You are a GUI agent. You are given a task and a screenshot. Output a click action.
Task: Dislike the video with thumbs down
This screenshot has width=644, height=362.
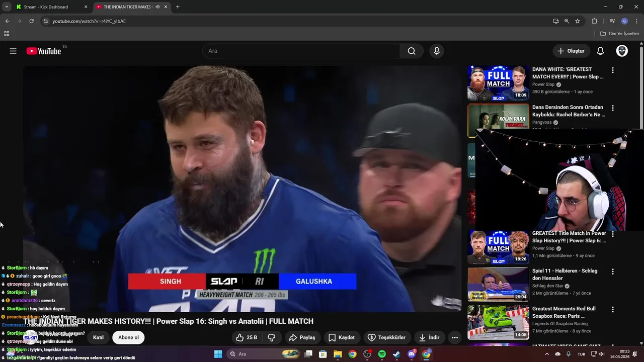click(x=272, y=337)
